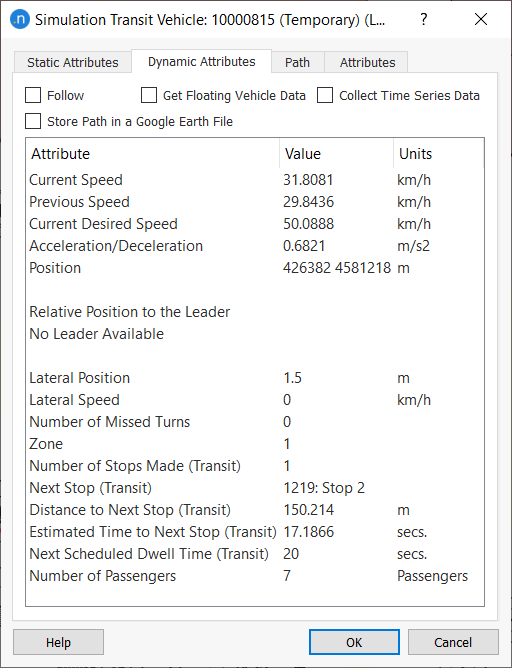The width and height of the screenshot is (512, 668).
Task: Select the Number of Passengers row
Action: click(255, 576)
